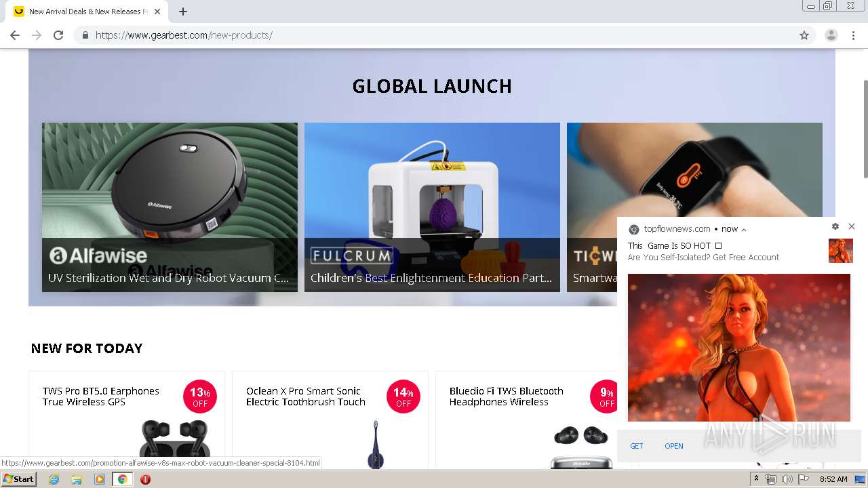This screenshot has width=868, height=488.
Task: Open the Chrome profile avatar
Action: click(831, 35)
